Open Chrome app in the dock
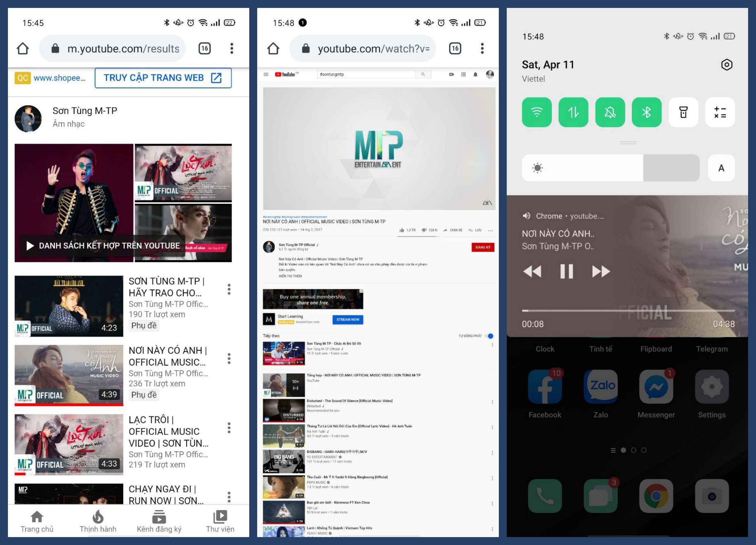Viewport: 756px width, 545px height. click(x=656, y=496)
